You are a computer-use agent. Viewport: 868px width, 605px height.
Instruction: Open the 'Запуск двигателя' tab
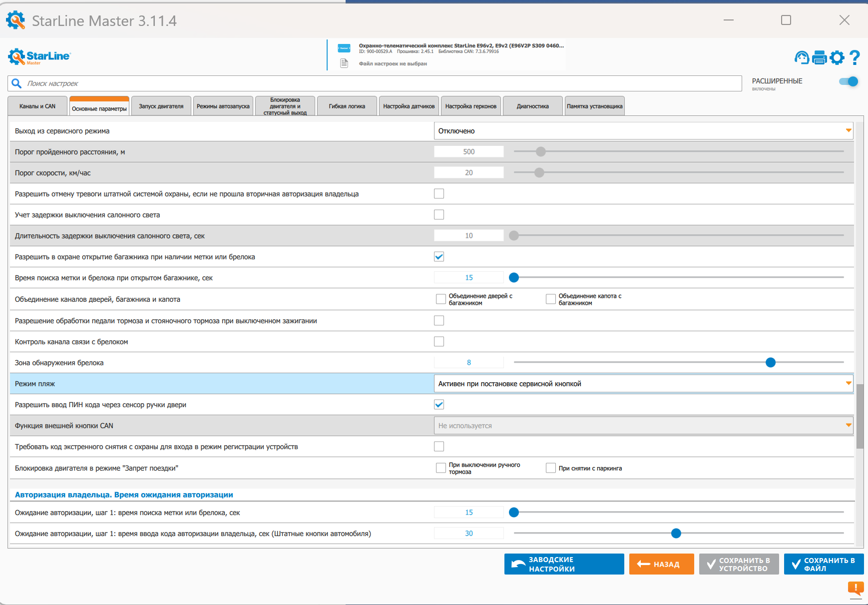tap(161, 106)
